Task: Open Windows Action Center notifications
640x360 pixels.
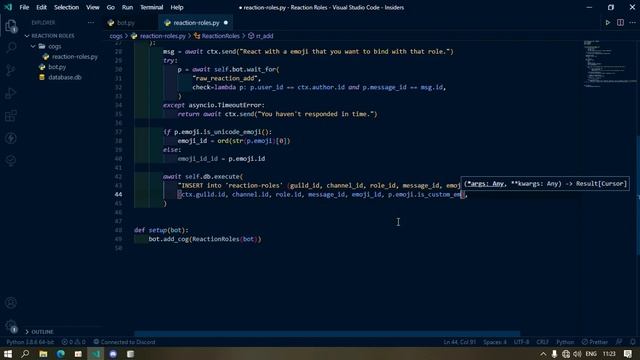Action: (628, 354)
